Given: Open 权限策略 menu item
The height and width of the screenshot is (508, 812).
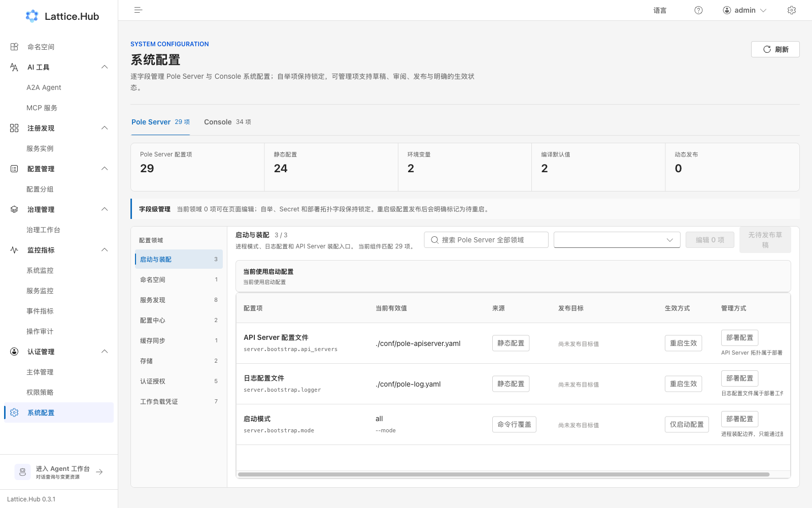Looking at the screenshot, I should [x=59, y=392].
